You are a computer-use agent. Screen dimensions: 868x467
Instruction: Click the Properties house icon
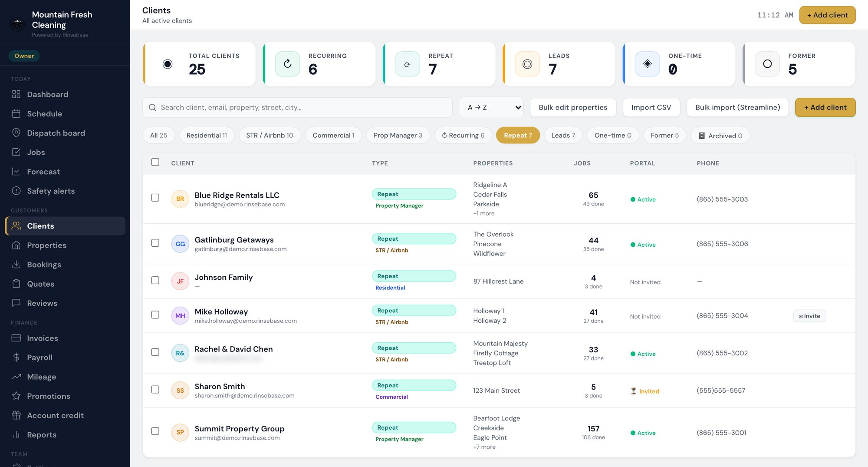coord(16,245)
